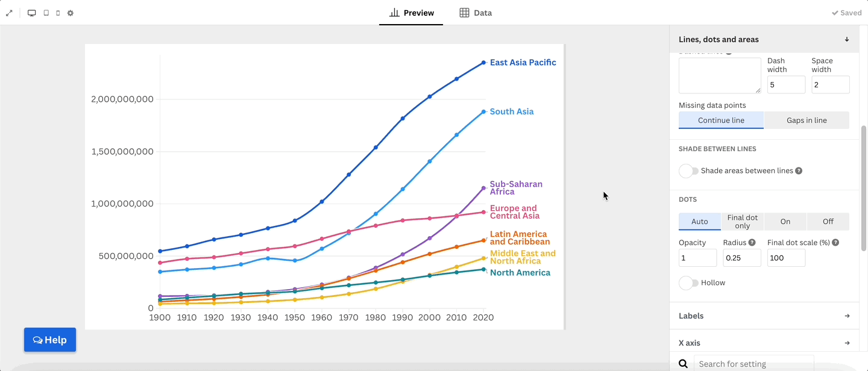Screen dimensions: 868x371
Task: Collapse Lines, dots and areas section
Action: [846, 40]
